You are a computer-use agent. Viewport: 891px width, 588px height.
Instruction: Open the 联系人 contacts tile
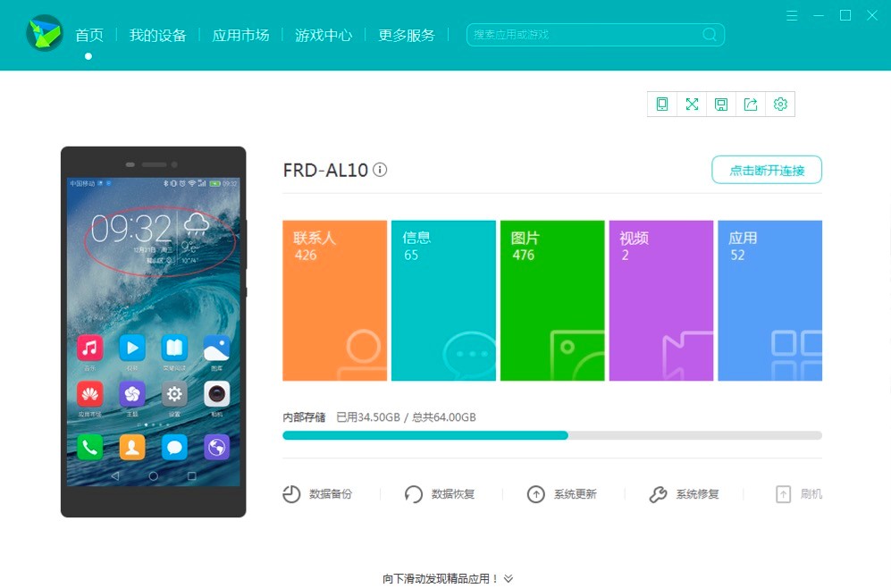point(334,300)
